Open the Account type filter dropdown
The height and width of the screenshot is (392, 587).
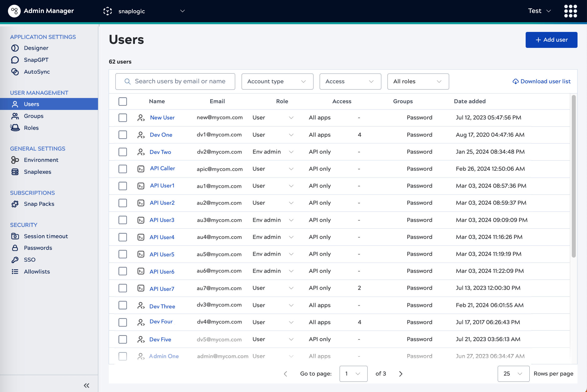277,82
